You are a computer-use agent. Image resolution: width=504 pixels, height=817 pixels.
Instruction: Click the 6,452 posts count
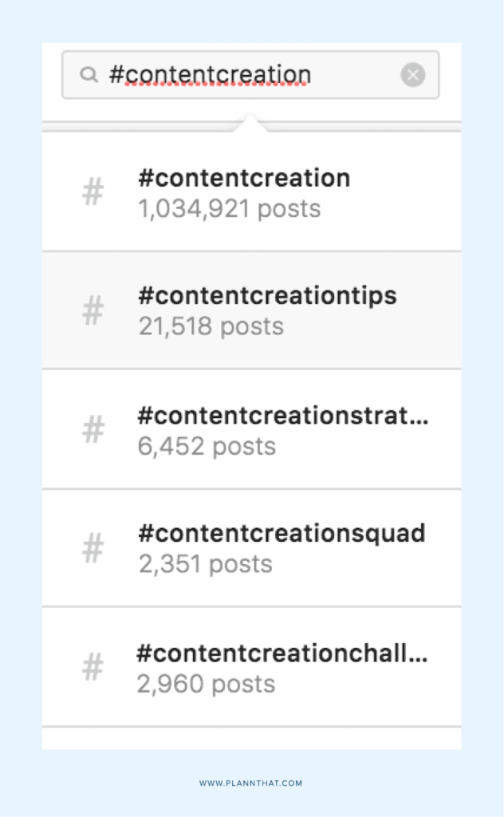[x=207, y=446]
